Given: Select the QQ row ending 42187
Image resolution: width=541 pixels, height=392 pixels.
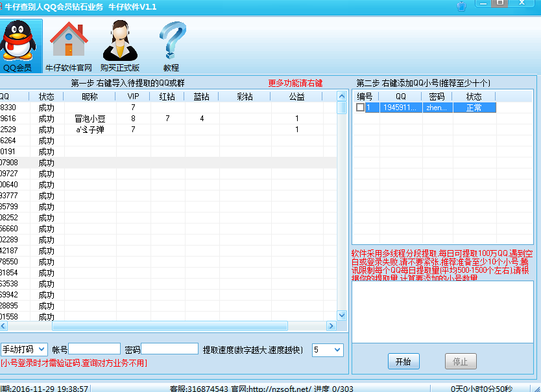Looking at the screenshot, I should click(169, 251).
